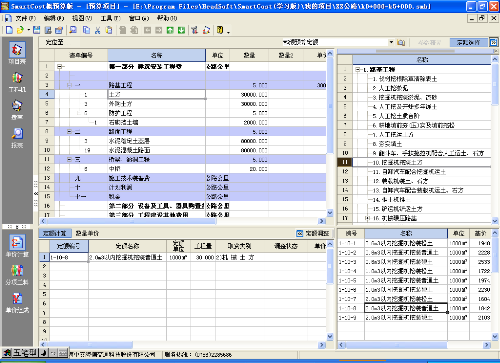Click the 名称 column header in budget table

pyautogui.click(x=156, y=55)
